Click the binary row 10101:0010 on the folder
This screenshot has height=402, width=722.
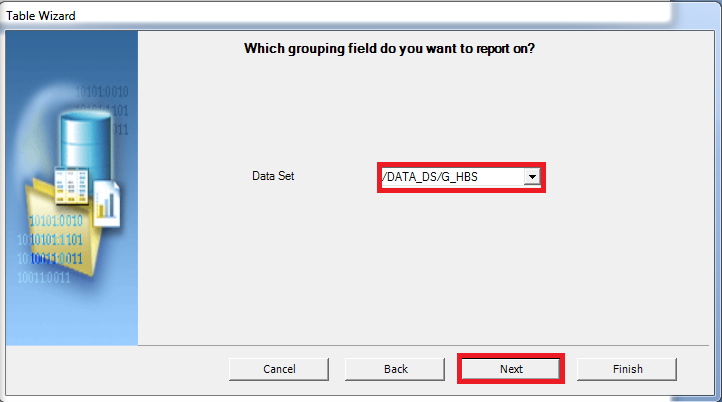tap(56, 221)
